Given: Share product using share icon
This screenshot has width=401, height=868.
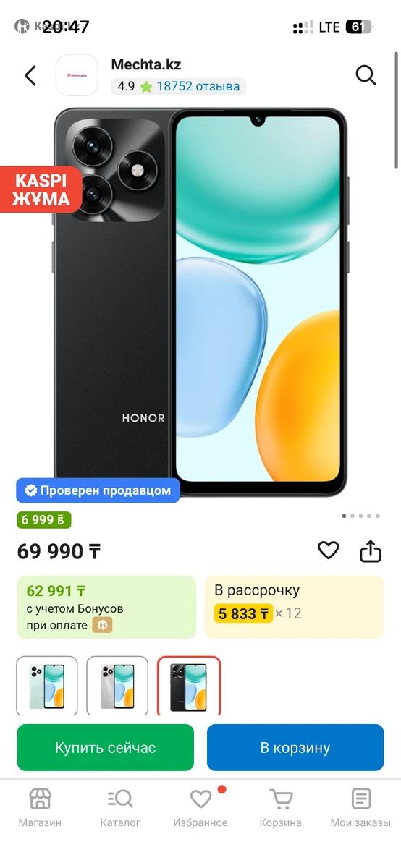Looking at the screenshot, I should click(x=371, y=551).
